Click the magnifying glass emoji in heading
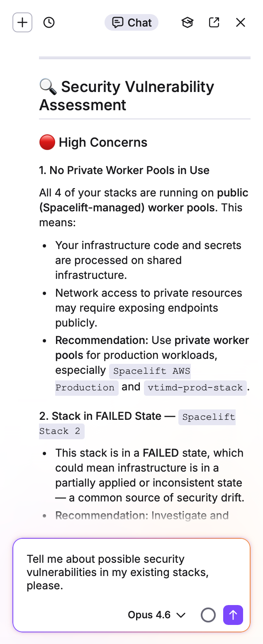Screen dimensions: 263x644 coord(48,87)
